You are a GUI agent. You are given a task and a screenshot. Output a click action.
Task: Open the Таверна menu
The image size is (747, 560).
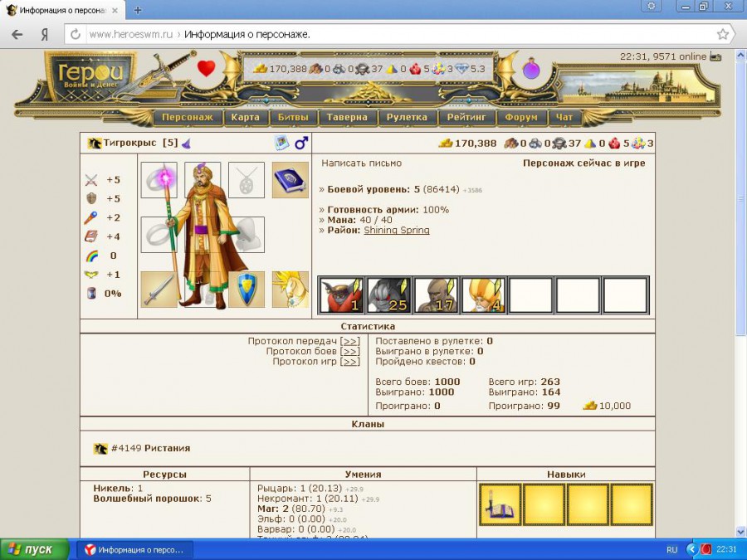click(x=347, y=117)
